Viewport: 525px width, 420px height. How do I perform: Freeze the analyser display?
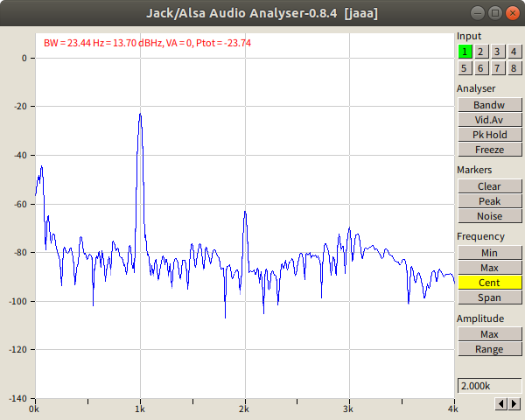tap(489, 150)
